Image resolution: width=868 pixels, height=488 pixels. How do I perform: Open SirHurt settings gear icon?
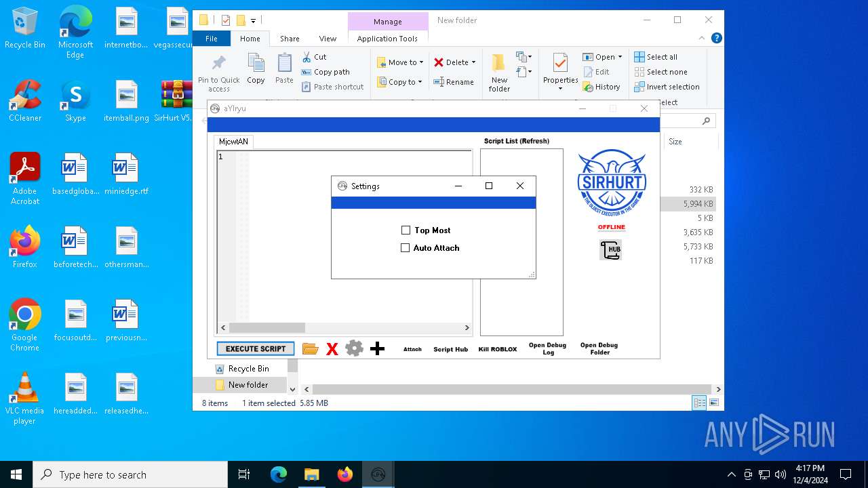click(354, 348)
